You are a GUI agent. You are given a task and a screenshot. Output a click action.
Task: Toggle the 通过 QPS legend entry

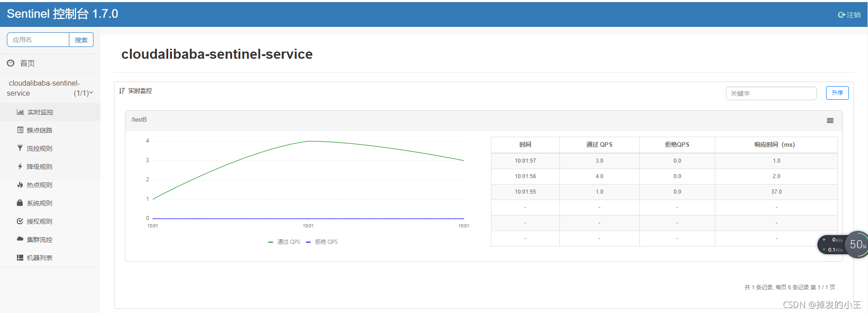pyautogui.click(x=284, y=242)
